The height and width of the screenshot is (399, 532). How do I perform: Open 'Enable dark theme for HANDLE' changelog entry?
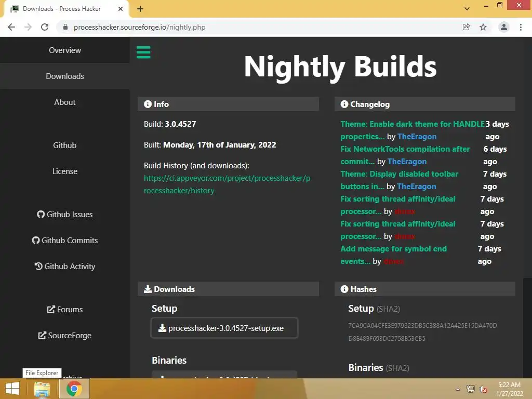point(412,130)
